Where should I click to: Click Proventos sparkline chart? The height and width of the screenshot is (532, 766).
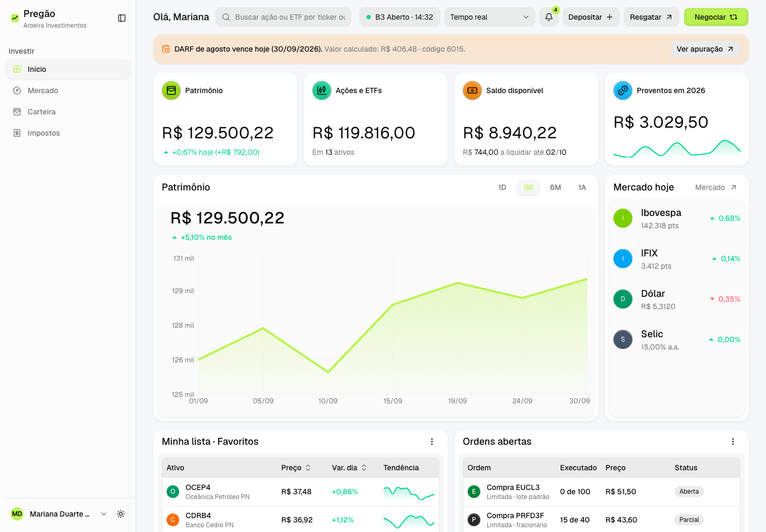[x=677, y=148]
